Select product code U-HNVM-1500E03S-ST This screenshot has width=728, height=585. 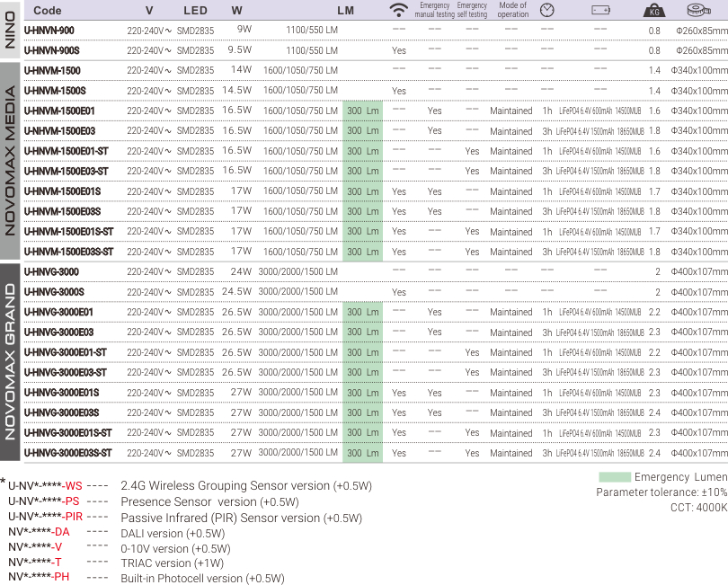[68, 252]
